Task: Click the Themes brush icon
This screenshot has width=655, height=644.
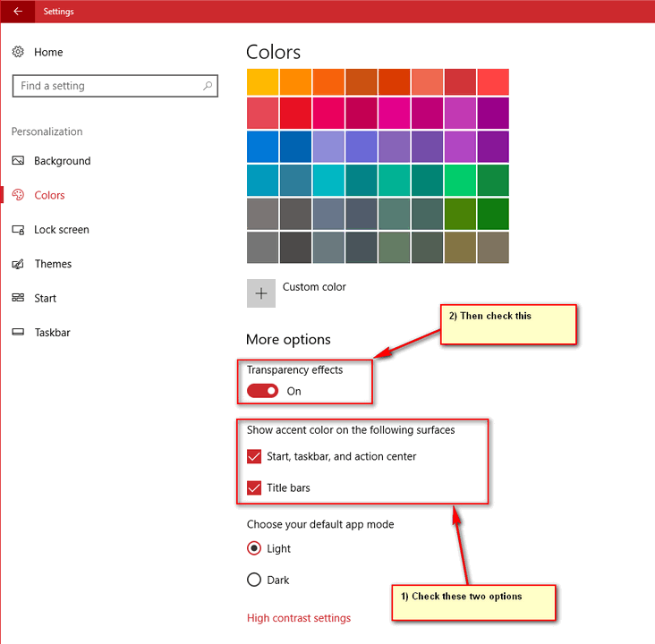Action: [x=18, y=264]
